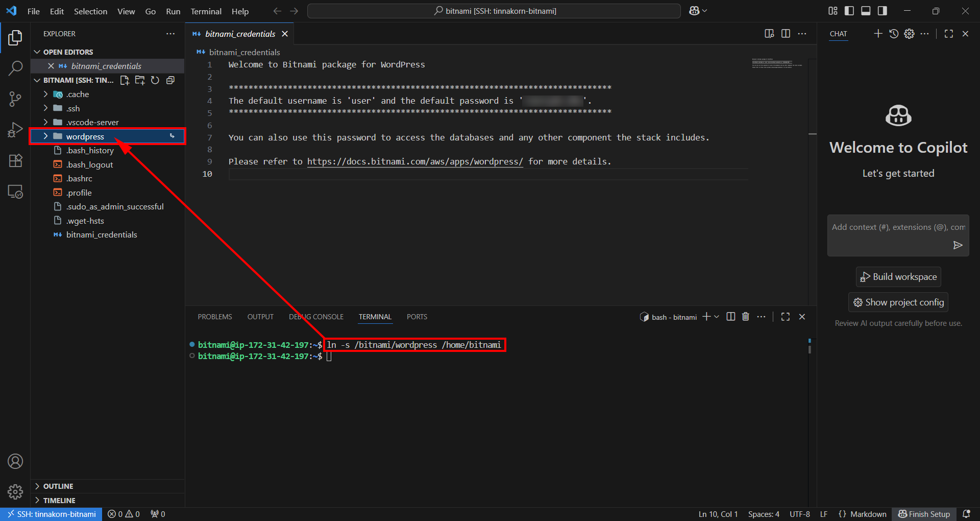Open Manage gear menu in activity bar
This screenshot has height=521, width=980.
point(15,492)
